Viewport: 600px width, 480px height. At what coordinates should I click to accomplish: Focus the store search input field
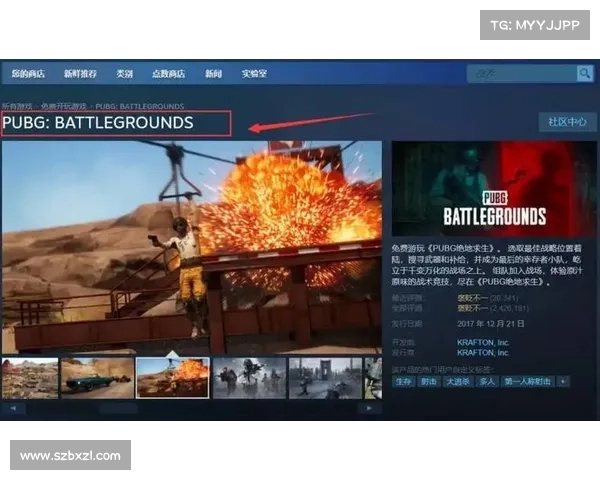522,73
